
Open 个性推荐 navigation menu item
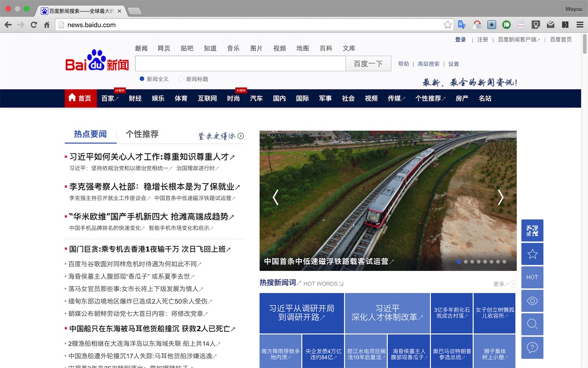click(x=430, y=98)
